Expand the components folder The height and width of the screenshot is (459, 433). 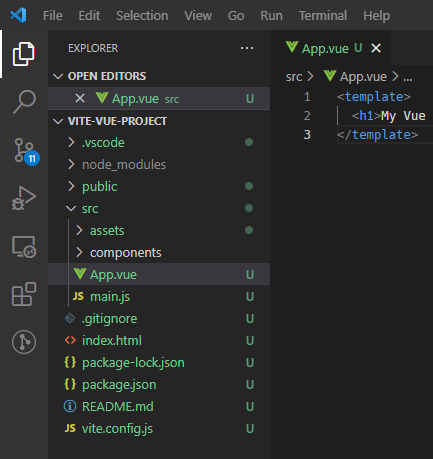(x=79, y=252)
